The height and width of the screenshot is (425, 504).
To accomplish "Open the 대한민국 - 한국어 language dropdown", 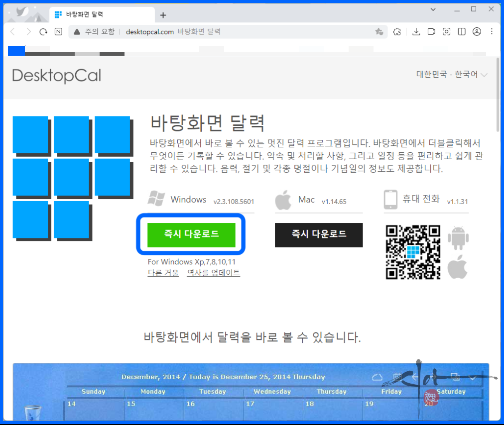I will pyautogui.click(x=452, y=74).
